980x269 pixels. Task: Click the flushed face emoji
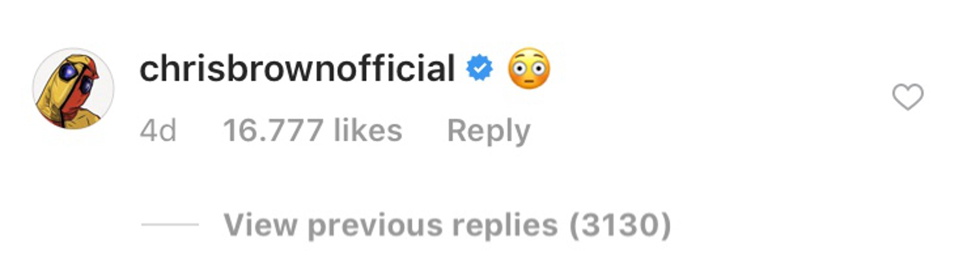click(529, 68)
